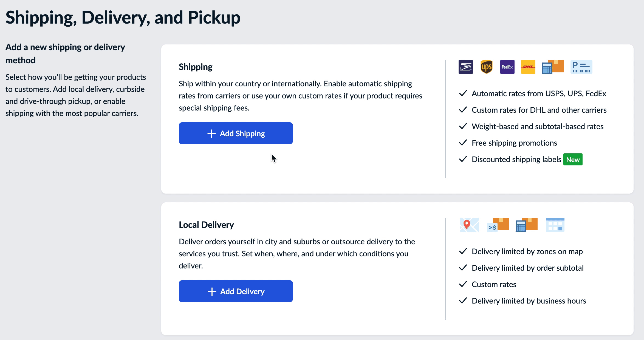Click the business hours calendar icon

coord(555,225)
